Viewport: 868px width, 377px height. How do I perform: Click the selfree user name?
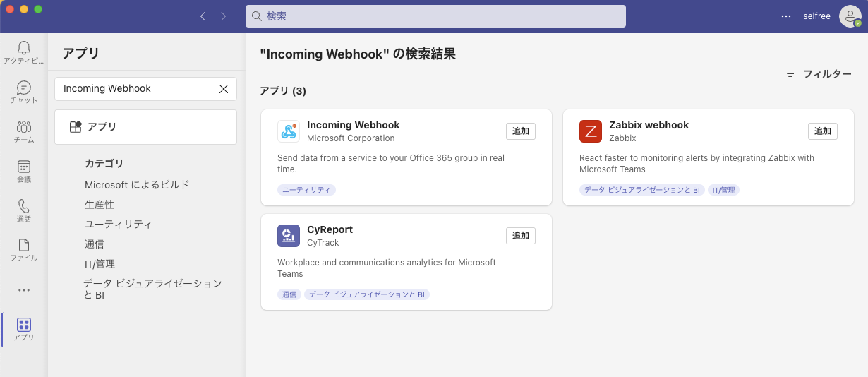click(816, 16)
